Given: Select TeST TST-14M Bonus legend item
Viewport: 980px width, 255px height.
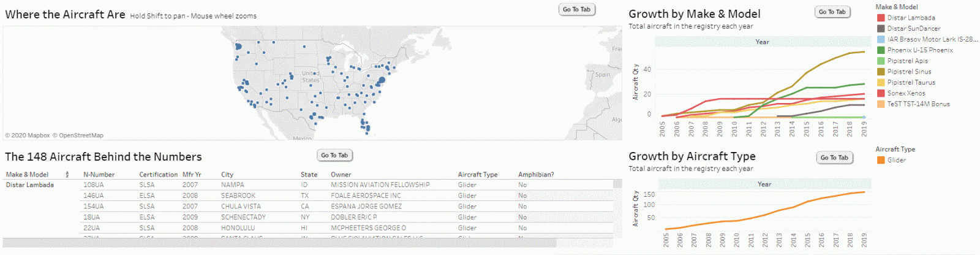Looking at the screenshot, I should point(918,104).
